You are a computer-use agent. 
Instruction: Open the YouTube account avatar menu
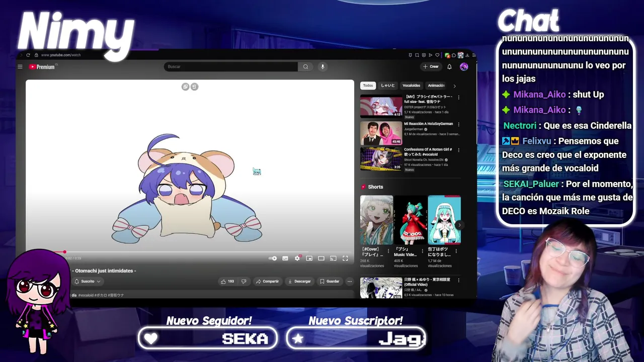464,66
